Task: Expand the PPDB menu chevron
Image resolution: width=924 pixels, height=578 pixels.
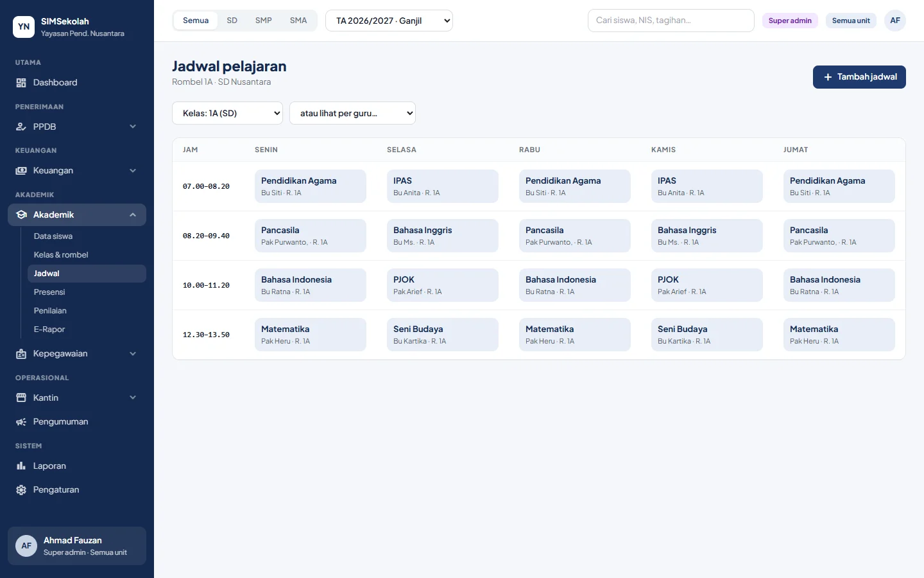Action: click(x=133, y=127)
